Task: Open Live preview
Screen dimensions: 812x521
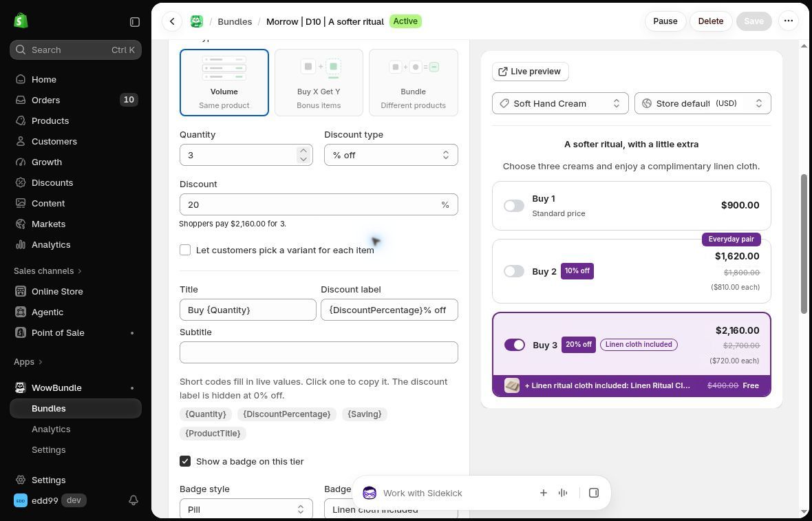Action: coord(531,72)
